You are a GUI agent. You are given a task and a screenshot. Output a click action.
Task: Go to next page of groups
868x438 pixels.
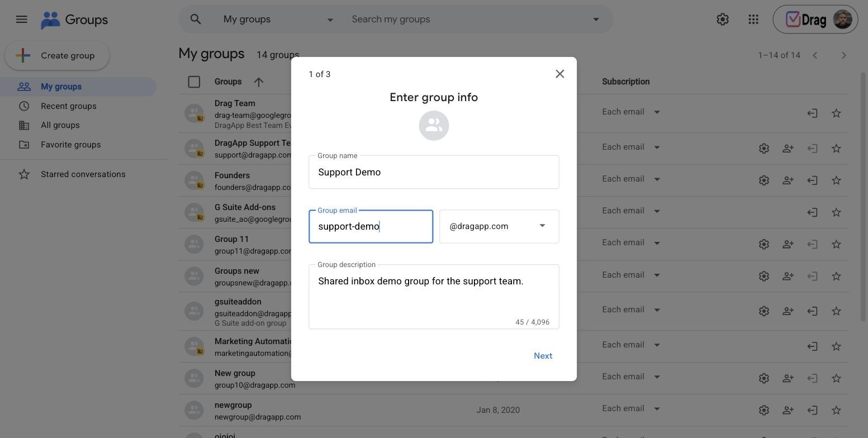click(844, 55)
